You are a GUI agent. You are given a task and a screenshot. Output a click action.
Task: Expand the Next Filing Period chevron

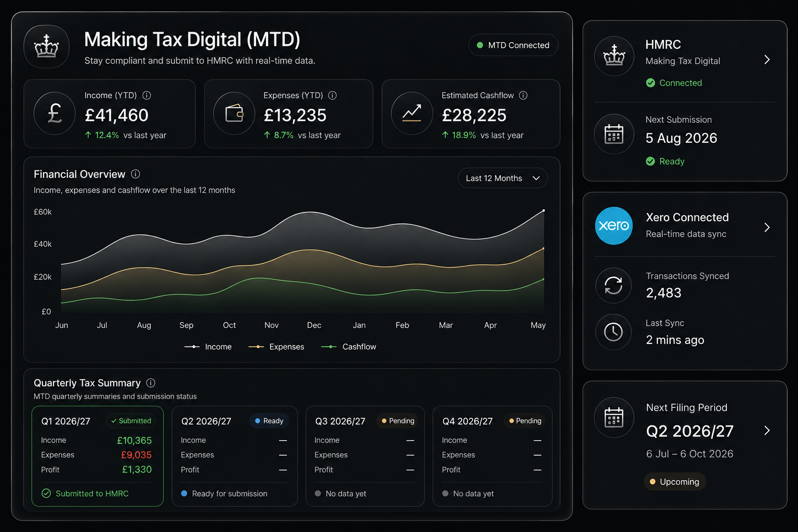point(767,431)
